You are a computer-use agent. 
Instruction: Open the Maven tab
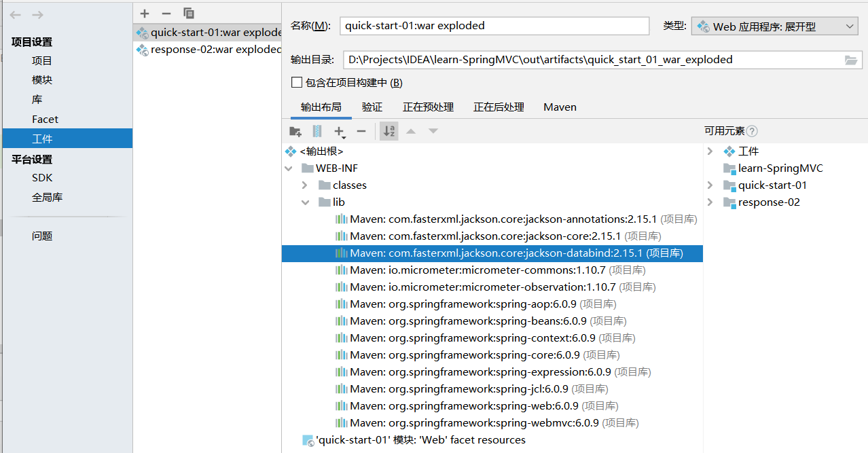pos(560,107)
